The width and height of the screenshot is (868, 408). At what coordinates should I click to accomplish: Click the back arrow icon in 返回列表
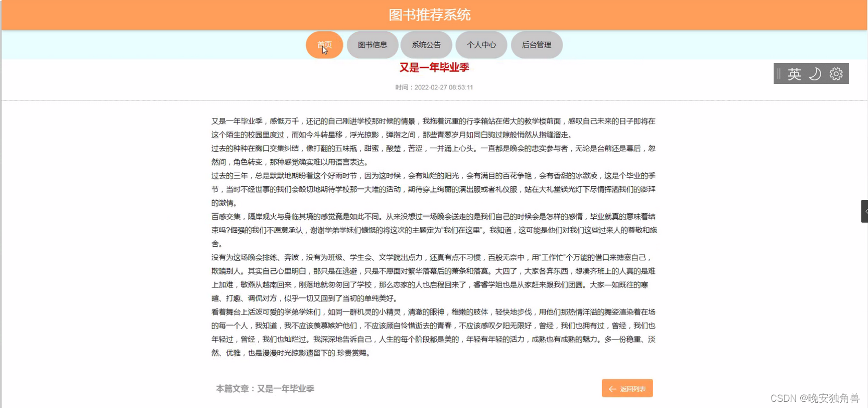tap(613, 389)
